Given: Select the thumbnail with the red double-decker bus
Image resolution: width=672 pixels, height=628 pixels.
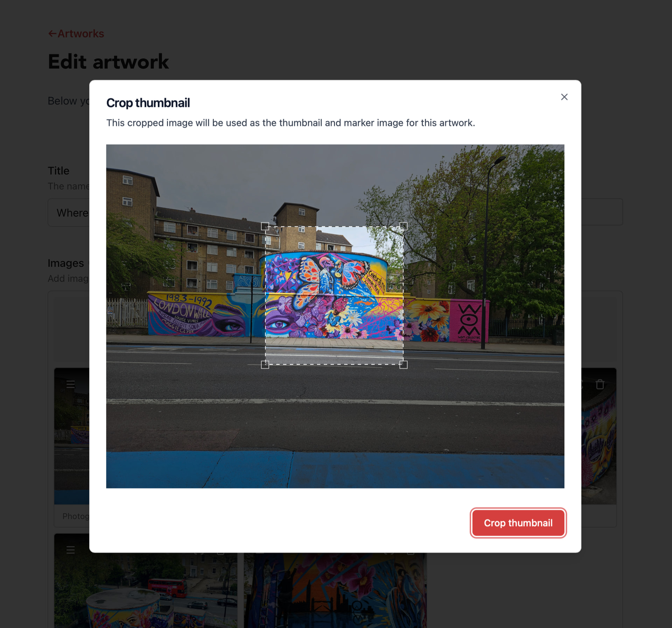Looking at the screenshot, I should pos(146,590).
